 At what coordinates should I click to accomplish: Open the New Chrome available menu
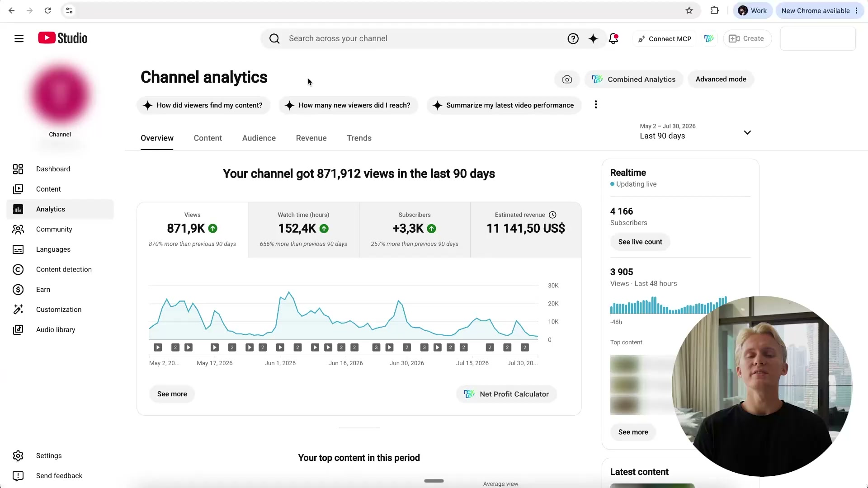tap(819, 10)
